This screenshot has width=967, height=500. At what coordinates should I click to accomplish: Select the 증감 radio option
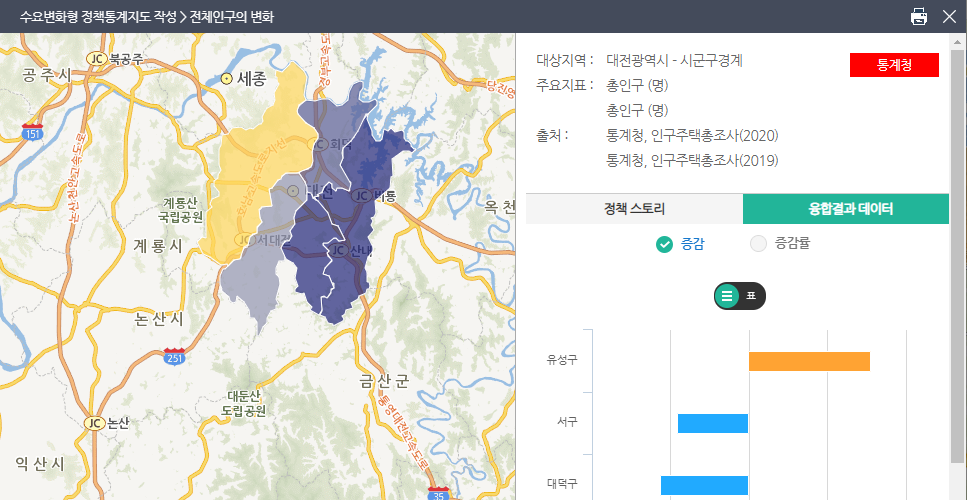pyautogui.click(x=680, y=244)
